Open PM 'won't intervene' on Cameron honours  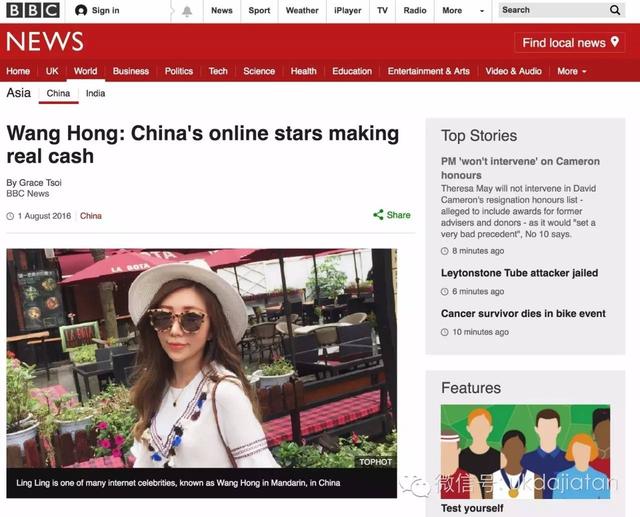[520, 168]
